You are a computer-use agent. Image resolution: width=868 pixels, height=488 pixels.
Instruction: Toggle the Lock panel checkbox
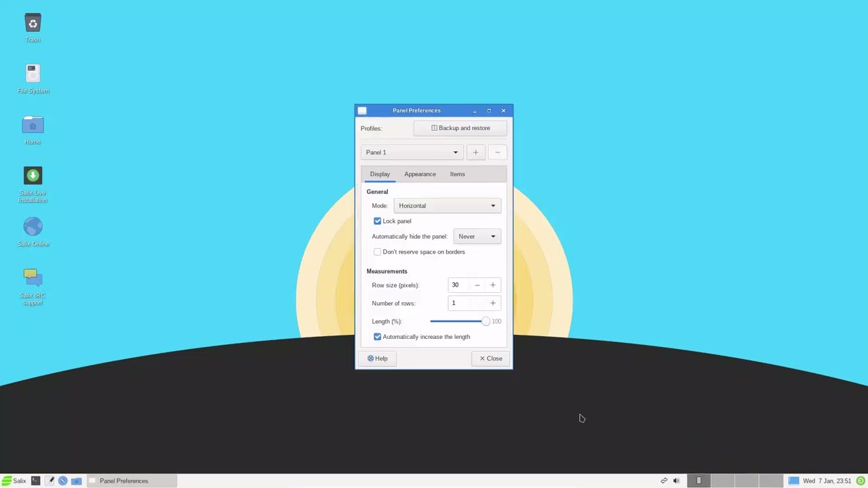[378, 221]
